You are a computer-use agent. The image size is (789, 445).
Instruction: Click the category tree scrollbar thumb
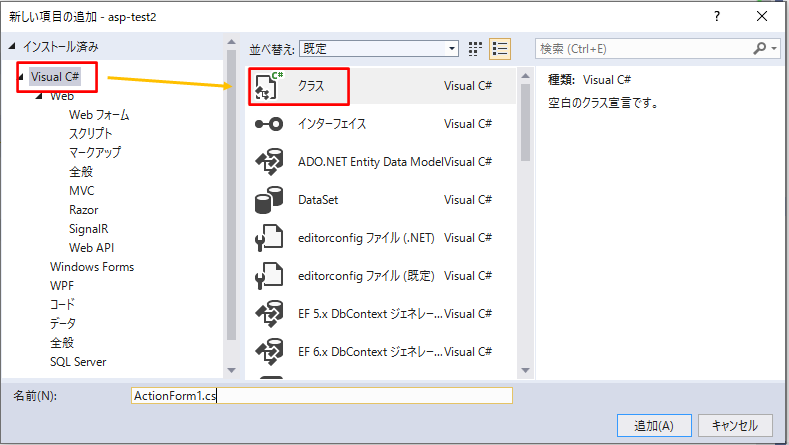tap(231, 195)
